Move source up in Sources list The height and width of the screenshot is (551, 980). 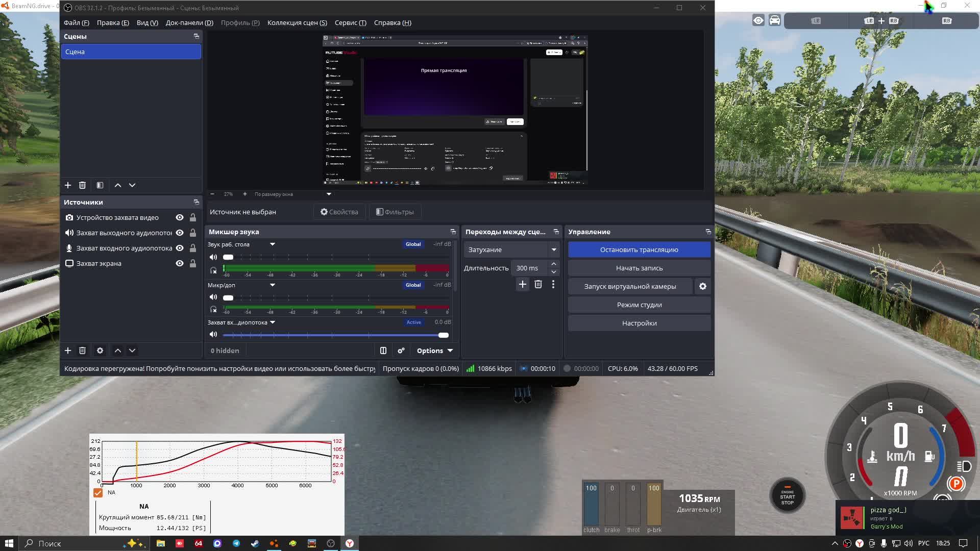click(x=118, y=350)
